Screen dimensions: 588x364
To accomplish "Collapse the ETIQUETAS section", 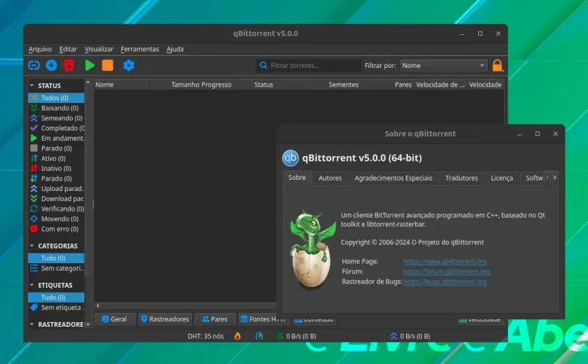I will tap(32, 286).
